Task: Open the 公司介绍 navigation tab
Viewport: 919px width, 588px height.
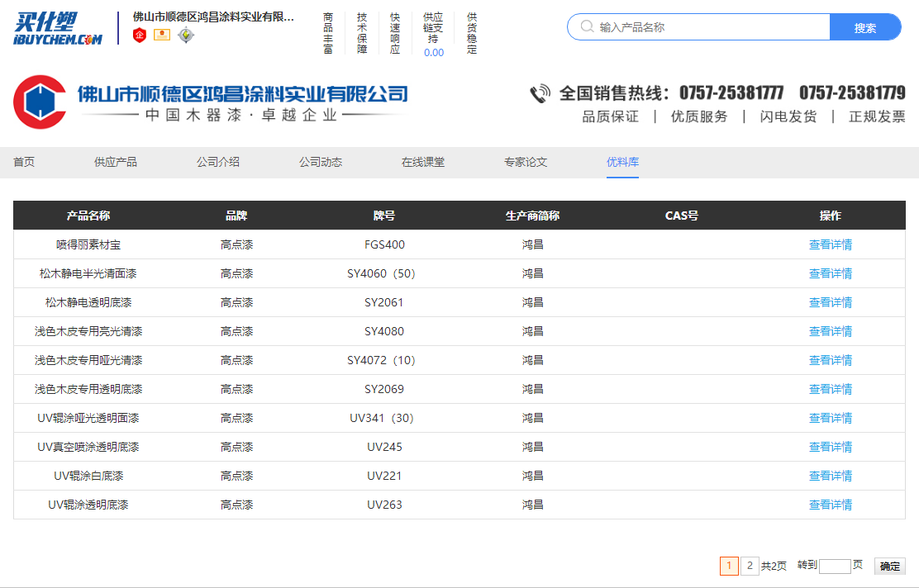Action: click(218, 162)
